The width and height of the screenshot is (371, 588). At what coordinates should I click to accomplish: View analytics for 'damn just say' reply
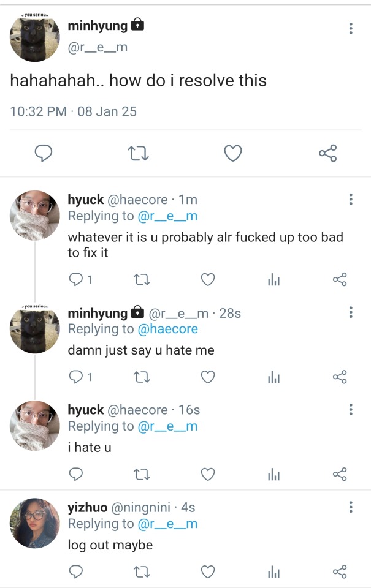coord(273,377)
